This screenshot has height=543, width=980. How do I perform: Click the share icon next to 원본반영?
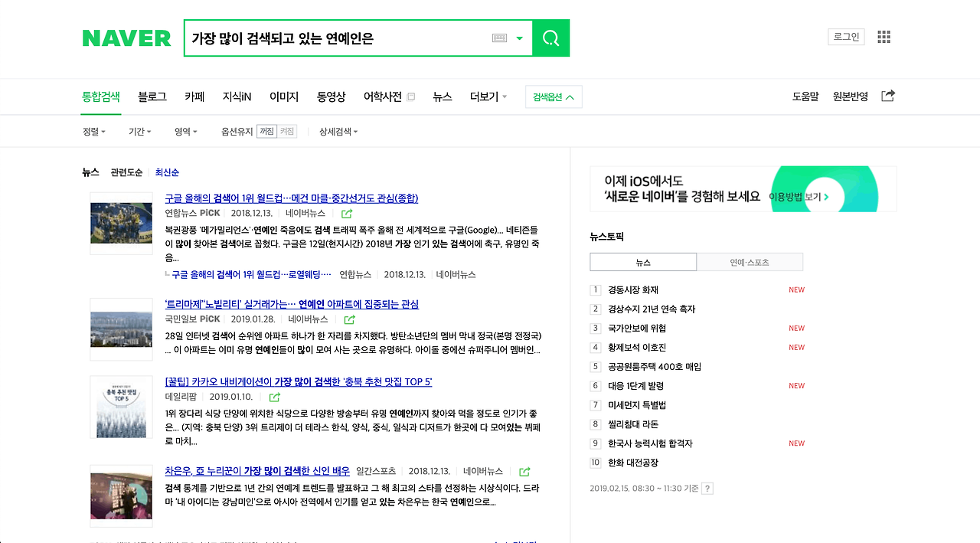coord(887,96)
